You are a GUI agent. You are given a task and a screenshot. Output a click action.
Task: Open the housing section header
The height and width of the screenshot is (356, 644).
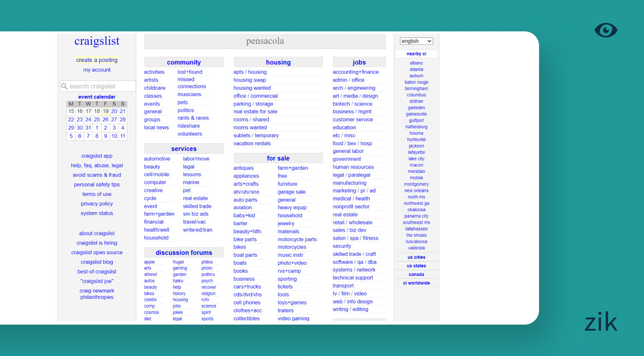278,62
